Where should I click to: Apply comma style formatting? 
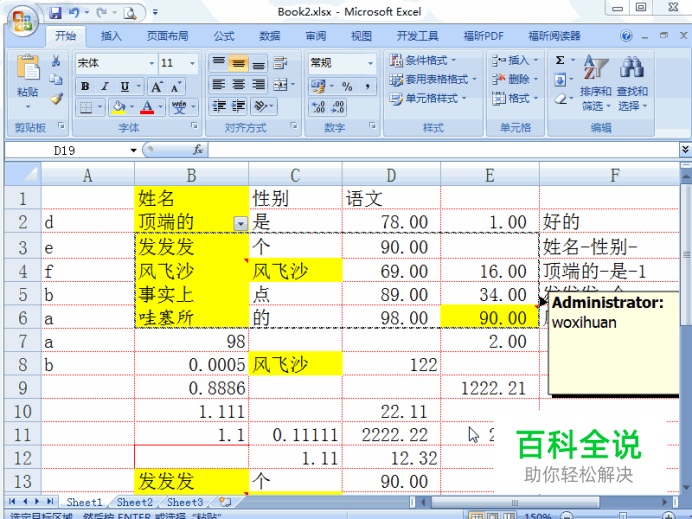click(x=367, y=86)
